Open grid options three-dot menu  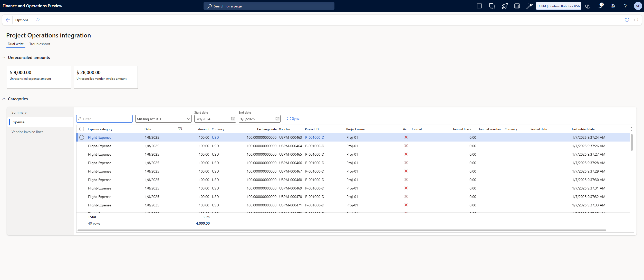pyautogui.click(x=631, y=129)
